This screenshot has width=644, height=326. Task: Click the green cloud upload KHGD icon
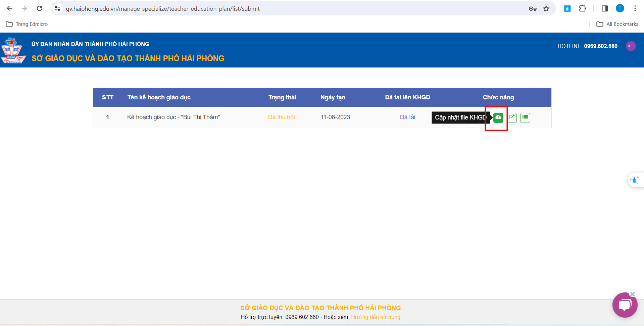(498, 118)
